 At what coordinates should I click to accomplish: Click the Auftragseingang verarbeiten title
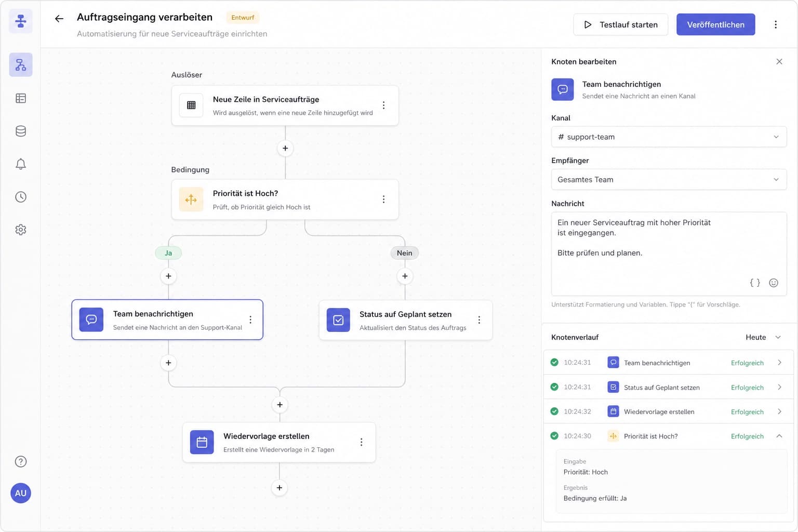(144, 17)
